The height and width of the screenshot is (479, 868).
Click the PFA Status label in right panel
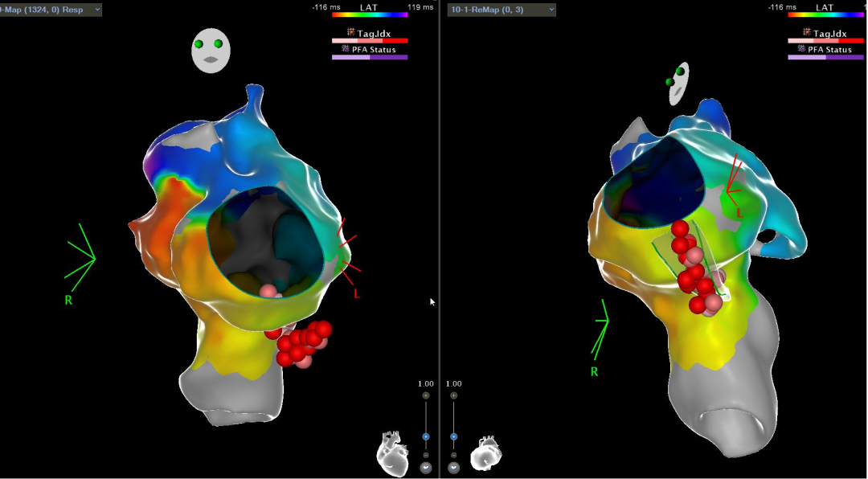point(829,49)
